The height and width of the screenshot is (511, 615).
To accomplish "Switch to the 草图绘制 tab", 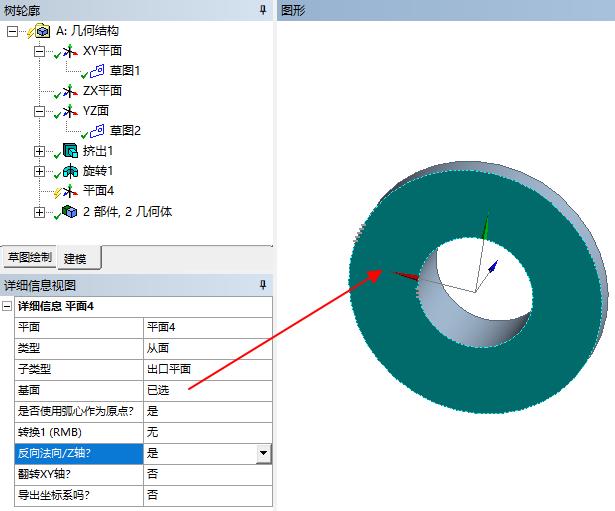I will (x=29, y=257).
